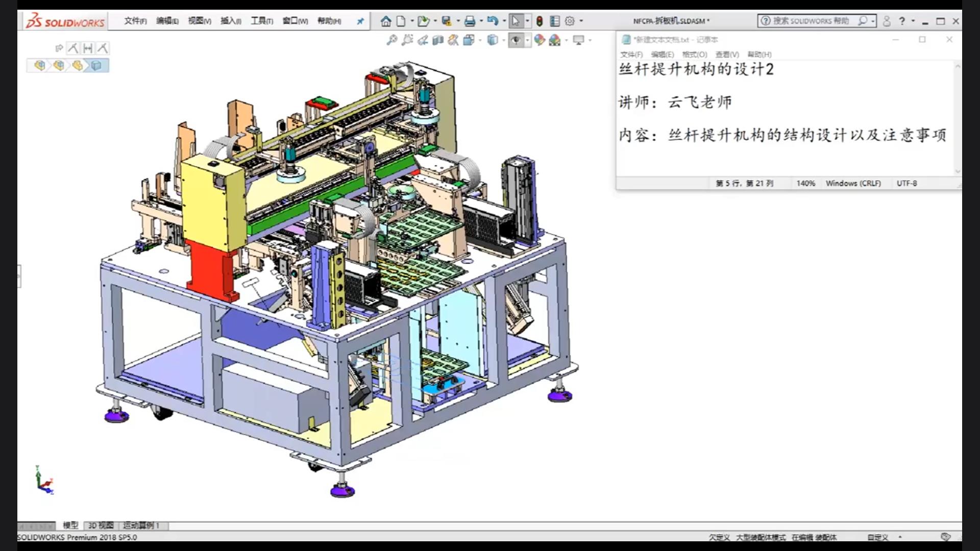
Task: Open Dynamic Annotation Views icon
Action: (x=453, y=40)
